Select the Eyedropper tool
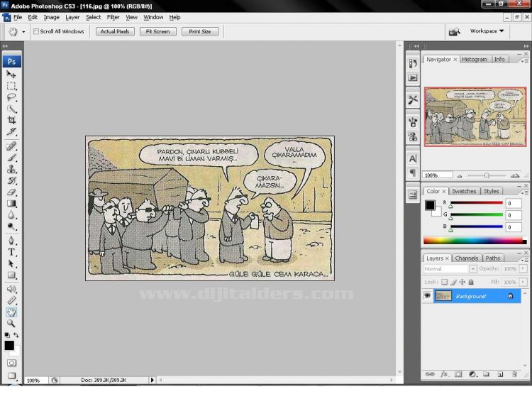The image size is (532, 399). tap(11, 300)
